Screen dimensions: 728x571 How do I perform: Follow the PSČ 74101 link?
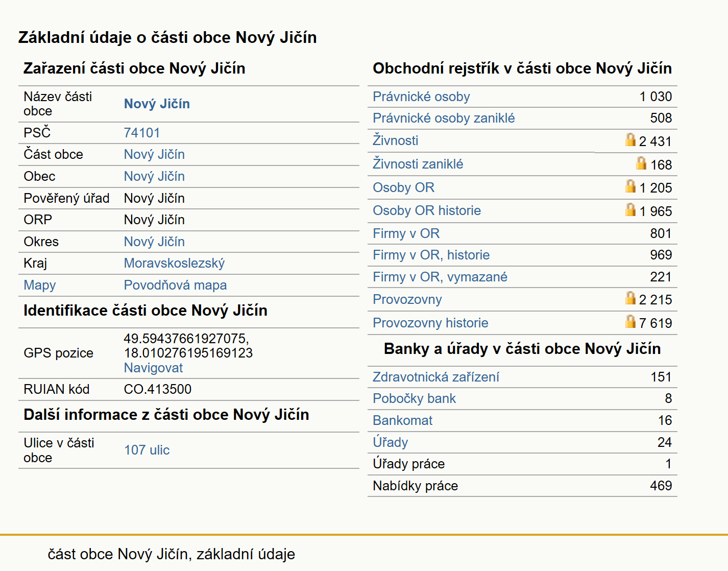tap(142, 133)
